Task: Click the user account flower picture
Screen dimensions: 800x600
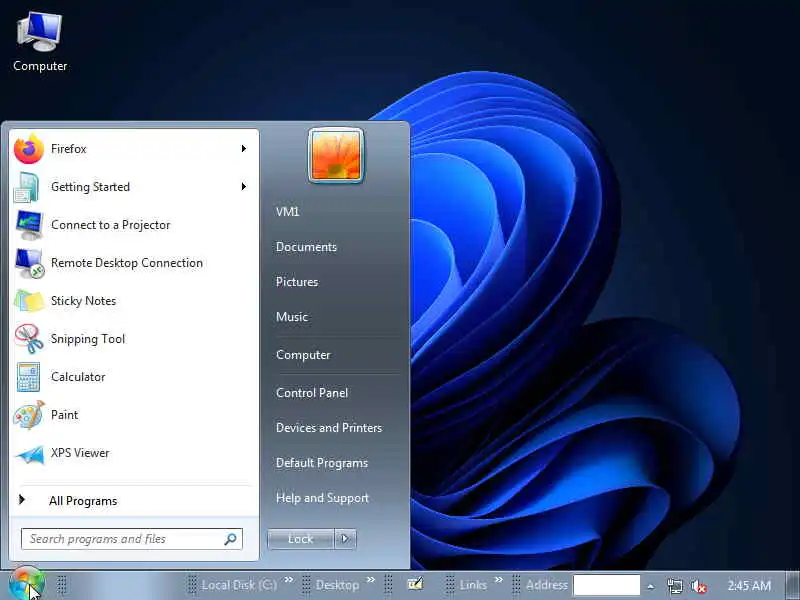Action: [x=336, y=155]
